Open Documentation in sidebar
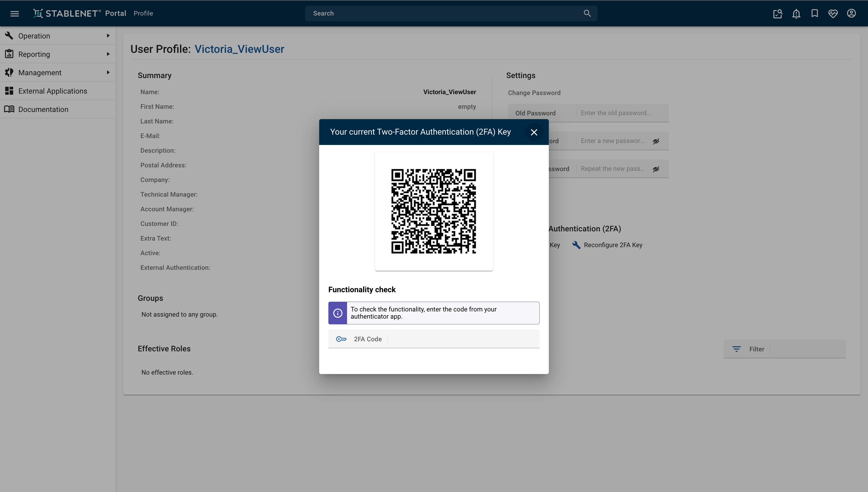The width and height of the screenshot is (868, 492). [58, 109]
